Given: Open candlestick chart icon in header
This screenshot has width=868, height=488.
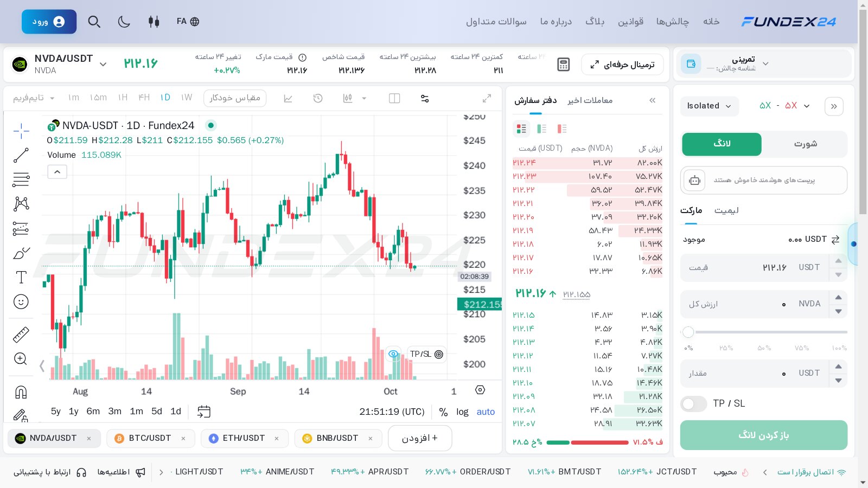Looking at the screenshot, I should pyautogui.click(x=154, y=22).
